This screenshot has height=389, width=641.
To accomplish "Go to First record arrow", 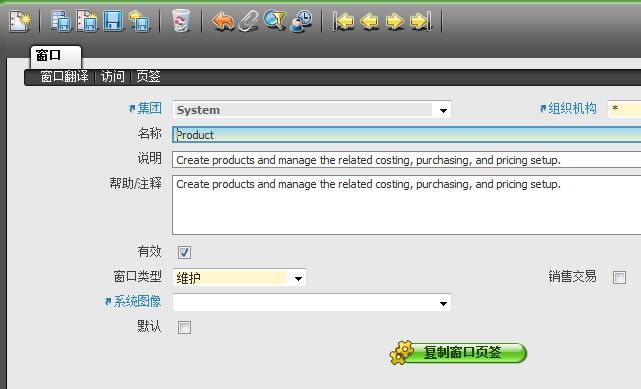I will point(343,21).
